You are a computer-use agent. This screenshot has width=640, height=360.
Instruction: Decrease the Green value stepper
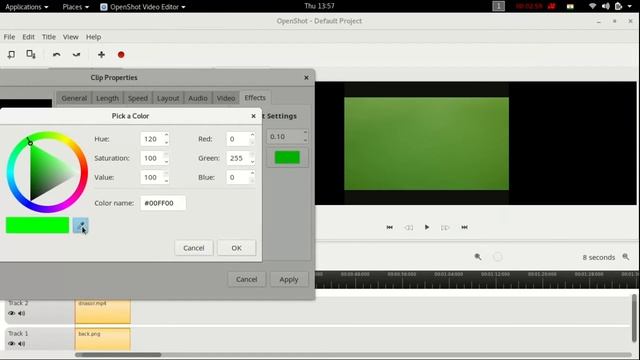click(252, 162)
